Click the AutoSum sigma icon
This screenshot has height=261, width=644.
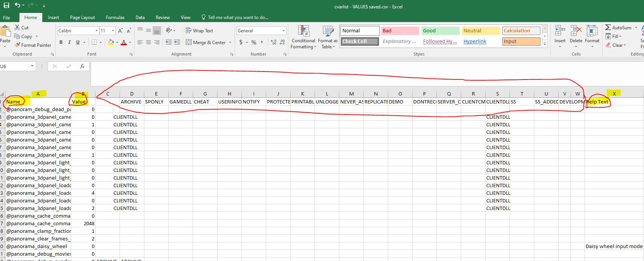click(x=608, y=27)
